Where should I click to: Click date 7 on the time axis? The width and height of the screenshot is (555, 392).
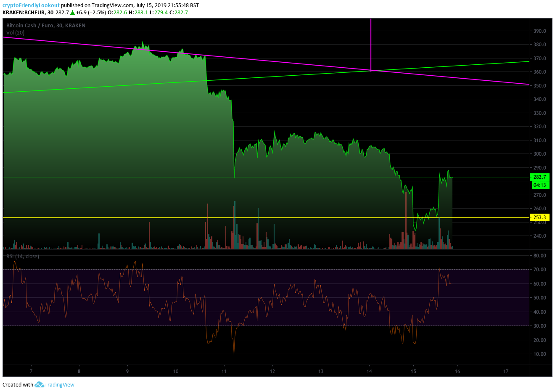[x=31, y=371]
